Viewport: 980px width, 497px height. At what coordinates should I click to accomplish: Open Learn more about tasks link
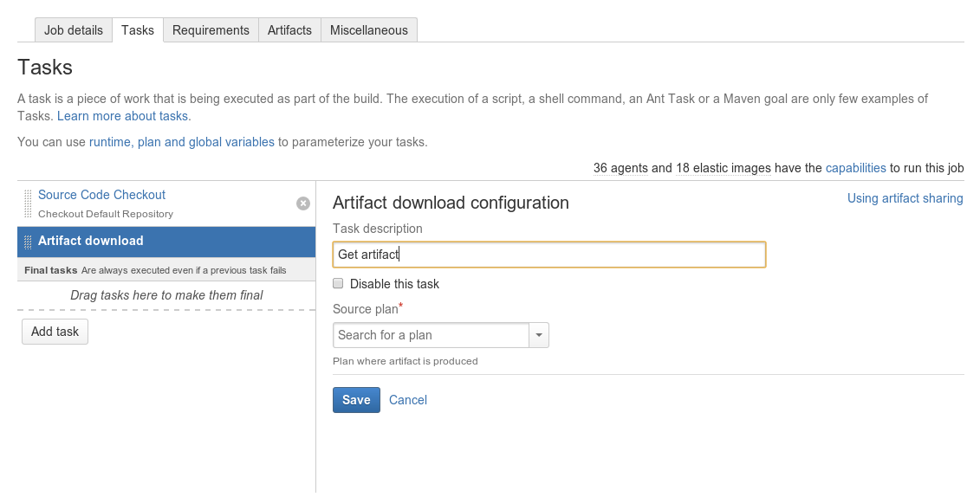click(124, 116)
